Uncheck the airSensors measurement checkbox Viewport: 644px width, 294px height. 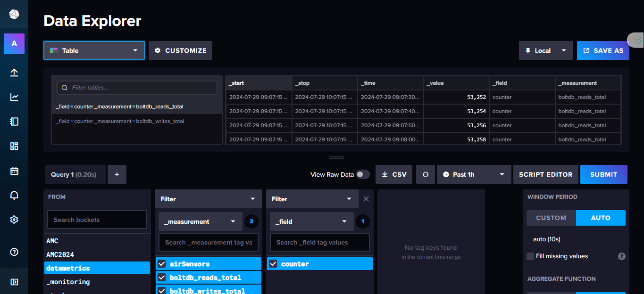coord(162,264)
